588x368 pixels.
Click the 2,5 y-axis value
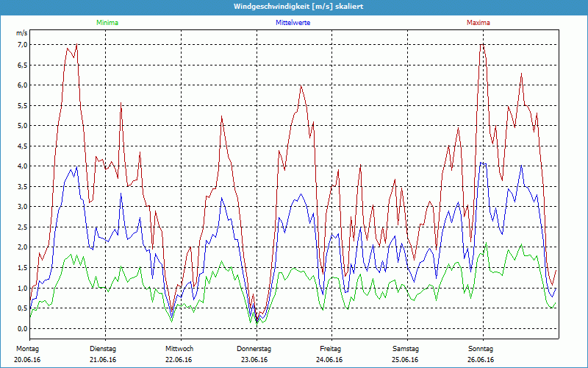pyautogui.click(x=23, y=227)
